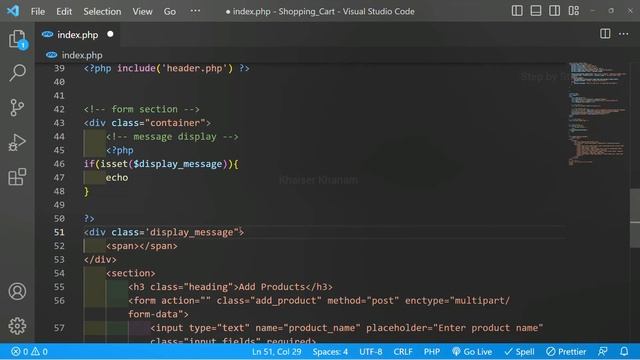Show hidden menus via title bar ellipsis
Screen dimensions: 640x360
point(195,11)
